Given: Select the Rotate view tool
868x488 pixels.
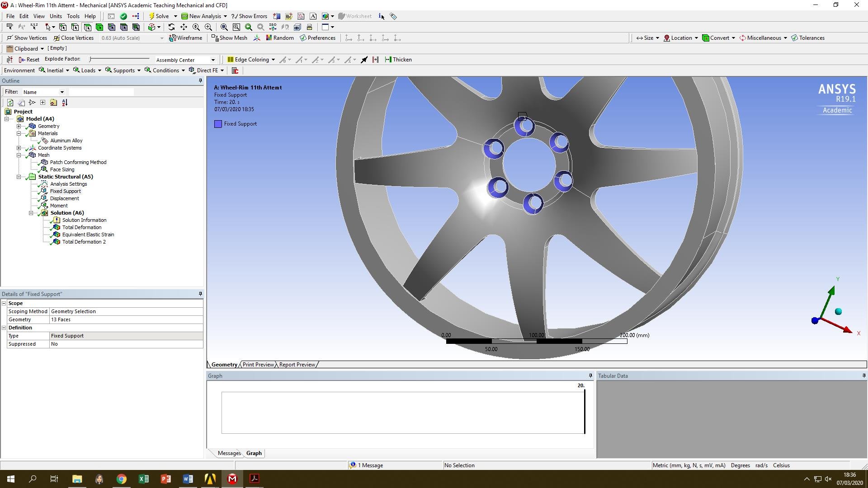Looking at the screenshot, I should [171, 27].
